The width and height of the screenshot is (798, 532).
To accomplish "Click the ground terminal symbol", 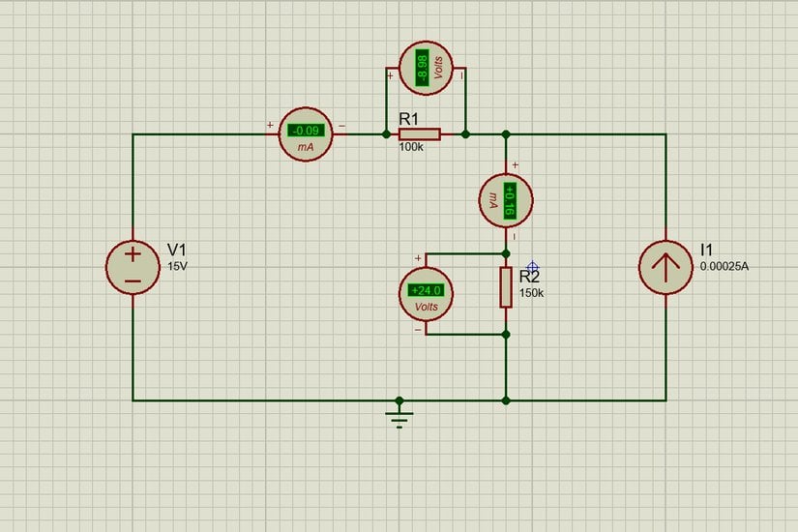I will tap(399, 417).
